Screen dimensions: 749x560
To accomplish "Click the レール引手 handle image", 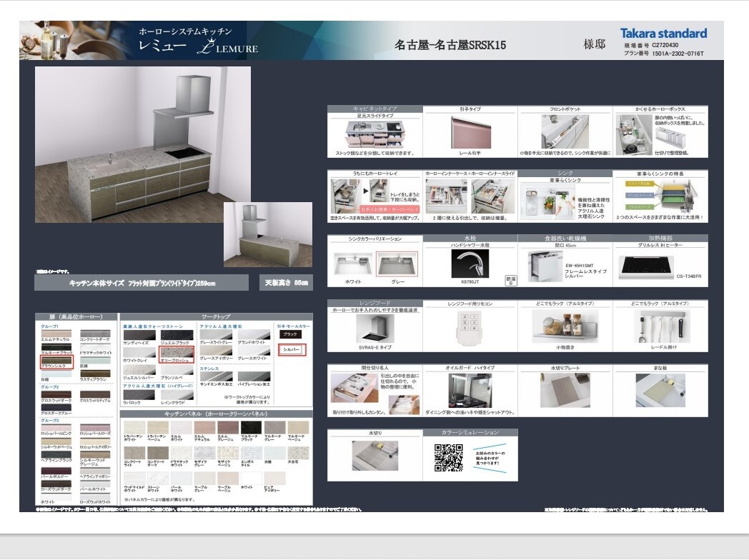I will point(471,132).
